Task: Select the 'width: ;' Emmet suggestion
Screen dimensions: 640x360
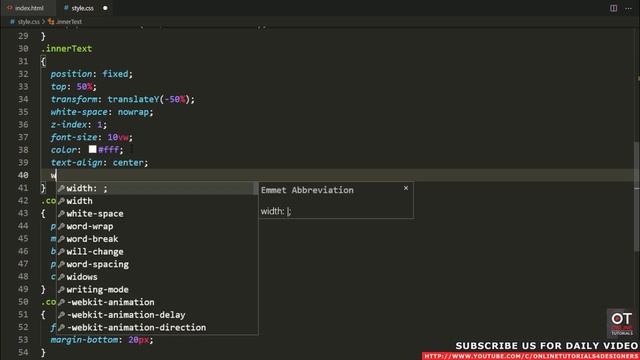Action: pyautogui.click(x=157, y=188)
